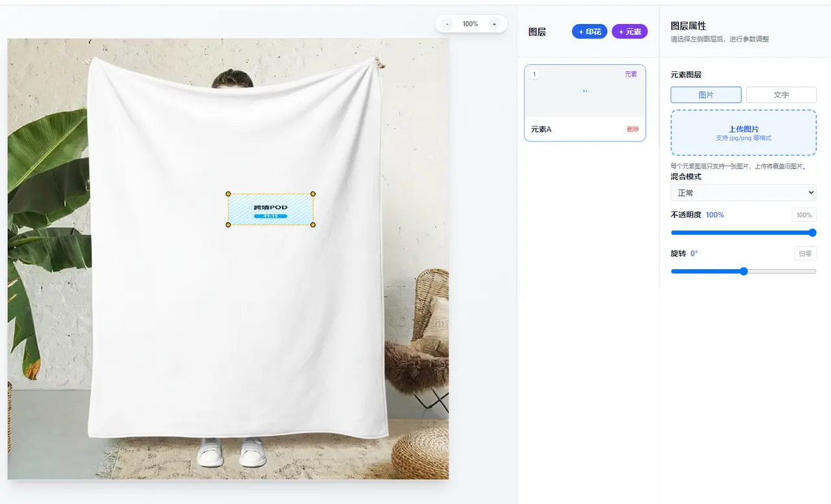Switch to the 图片 image tab
This screenshot has height=504, width=831.
pyautogui.click(x=706, y=95)
